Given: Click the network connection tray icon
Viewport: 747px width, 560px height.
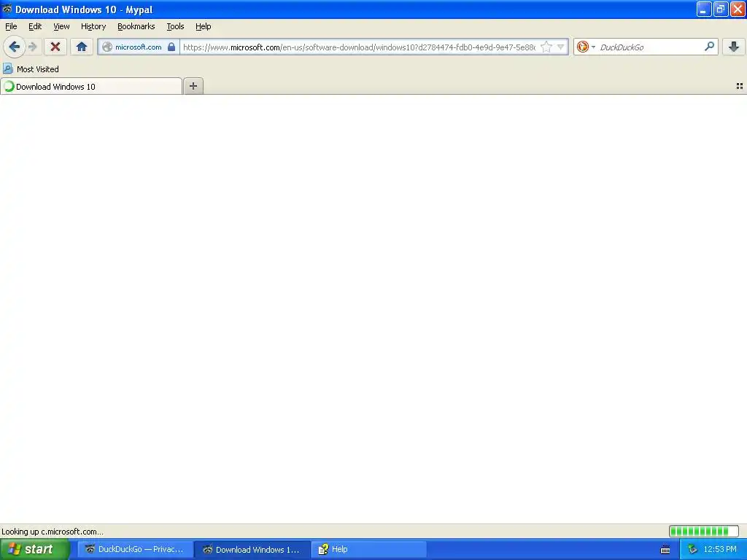Looking at the screenshot, I should (692, 549).
